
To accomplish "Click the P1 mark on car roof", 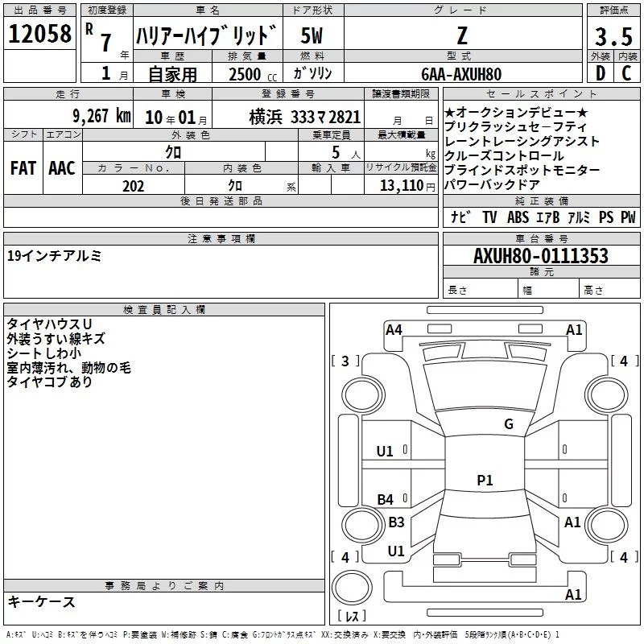I will (485, 481).
